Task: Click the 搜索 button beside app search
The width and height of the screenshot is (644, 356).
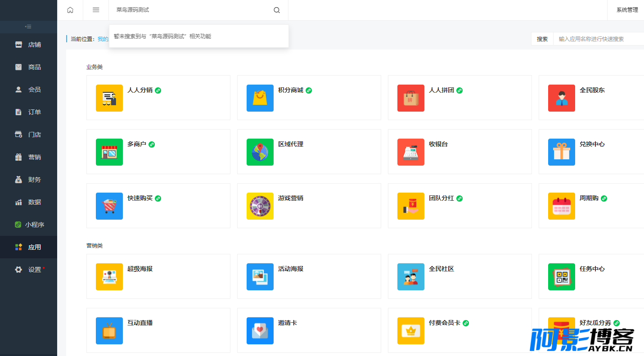Action: pos(542,39)
